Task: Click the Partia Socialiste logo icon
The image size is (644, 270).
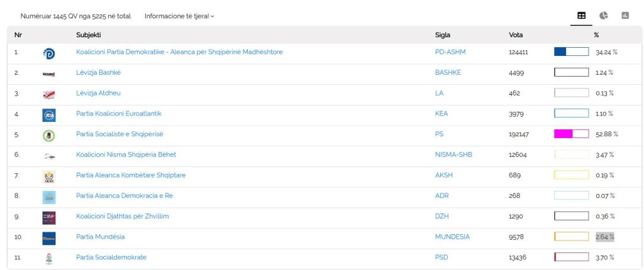Action: click(x=48, y=135)
